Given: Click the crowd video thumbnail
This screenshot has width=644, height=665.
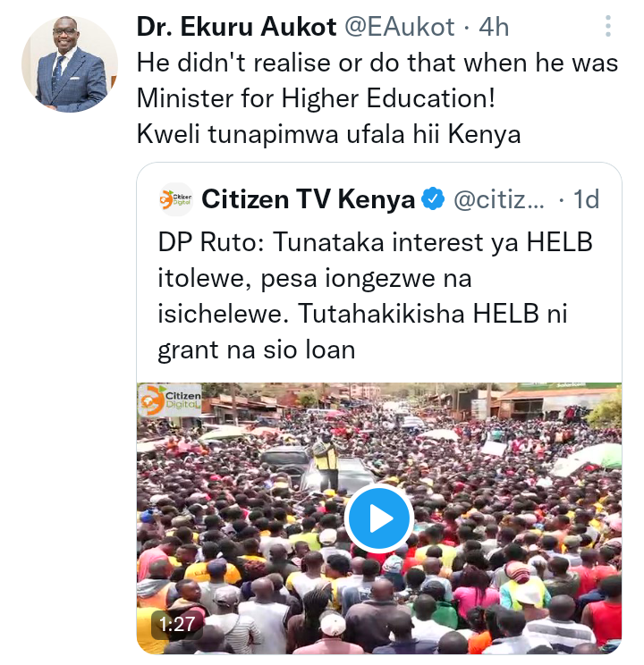Looking at the screenshot, I should click(379, 518).
